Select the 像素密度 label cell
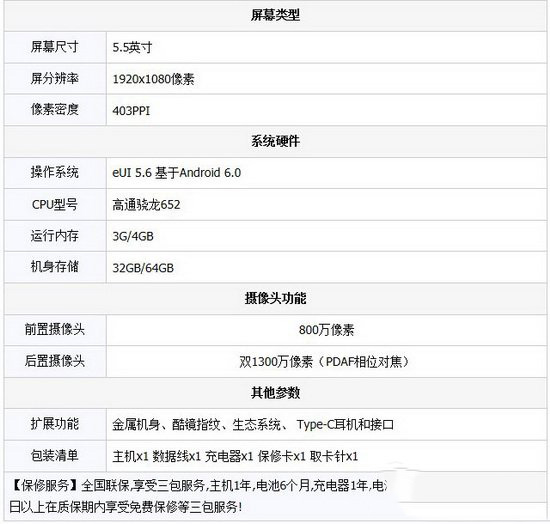This screenshot has height=524, width=550. click(x=55, y=110)
